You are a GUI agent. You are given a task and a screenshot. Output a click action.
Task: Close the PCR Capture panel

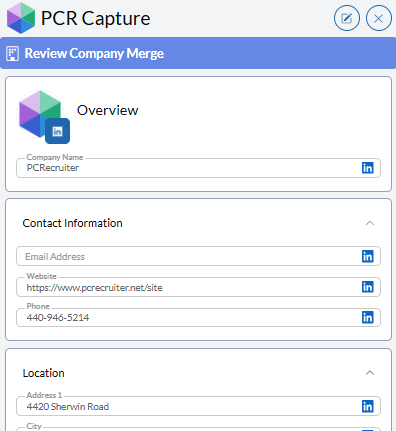coord(379,18)
